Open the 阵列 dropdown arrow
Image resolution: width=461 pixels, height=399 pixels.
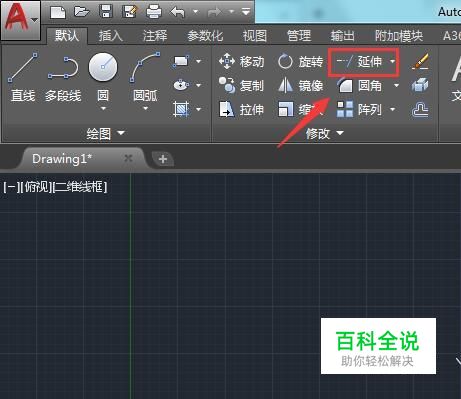pos(393,109)
